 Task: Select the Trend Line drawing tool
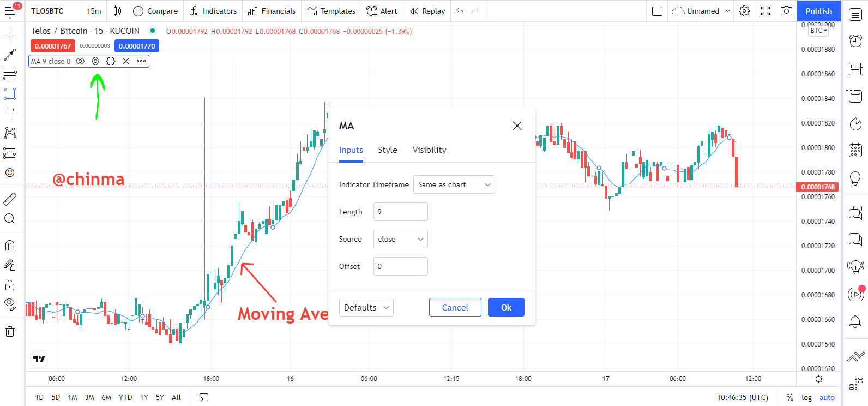pyautogui.click(x=10, y=55)
